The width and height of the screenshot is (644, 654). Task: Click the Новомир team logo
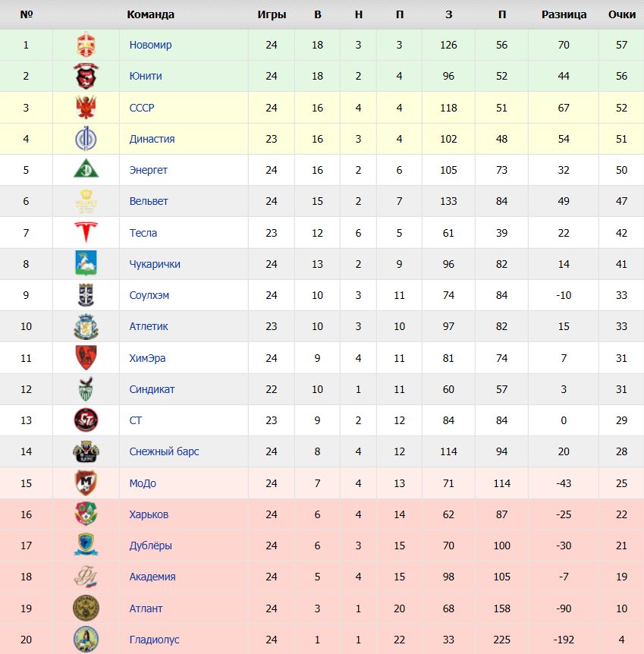coord(86,45)
